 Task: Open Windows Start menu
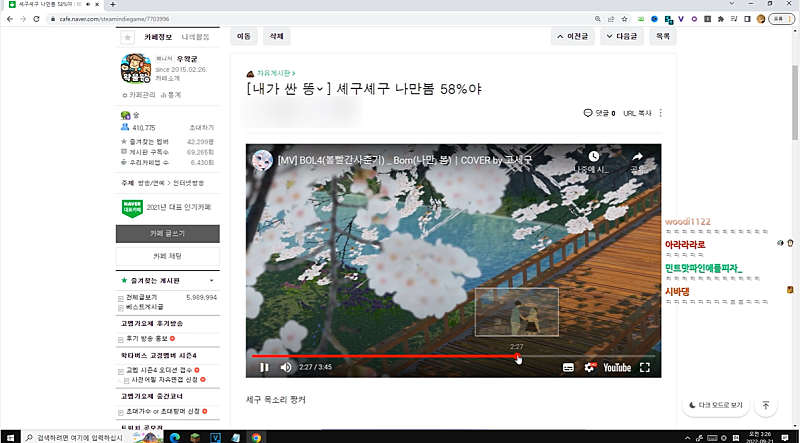tap(10, 437)
